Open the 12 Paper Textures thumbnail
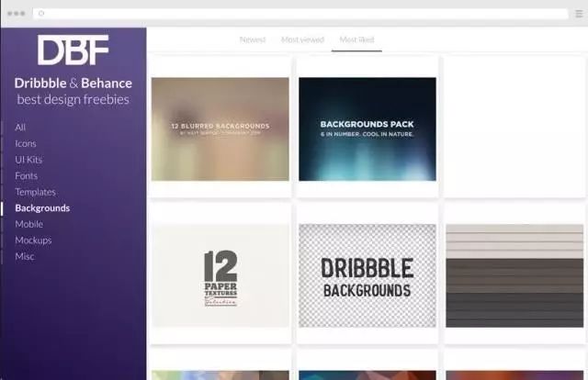The width and height of the screenshot is (588, 380). 220,275
